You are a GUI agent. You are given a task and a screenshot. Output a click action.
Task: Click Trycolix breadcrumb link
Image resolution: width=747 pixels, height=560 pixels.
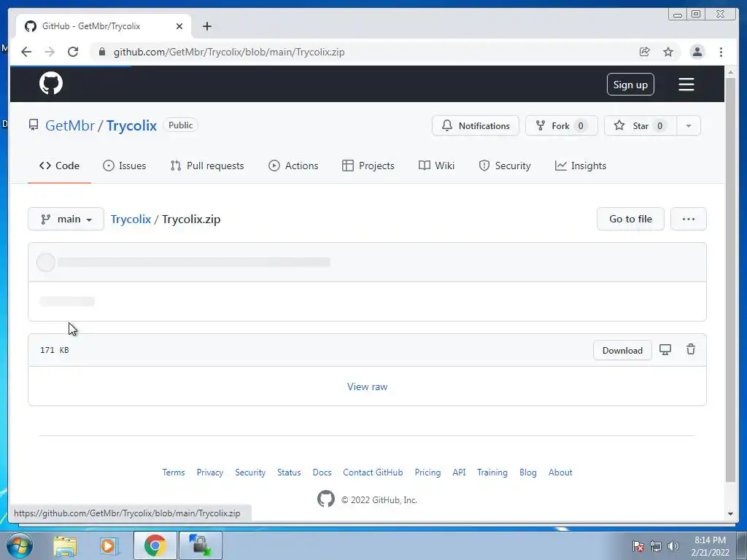coord(131,219)
